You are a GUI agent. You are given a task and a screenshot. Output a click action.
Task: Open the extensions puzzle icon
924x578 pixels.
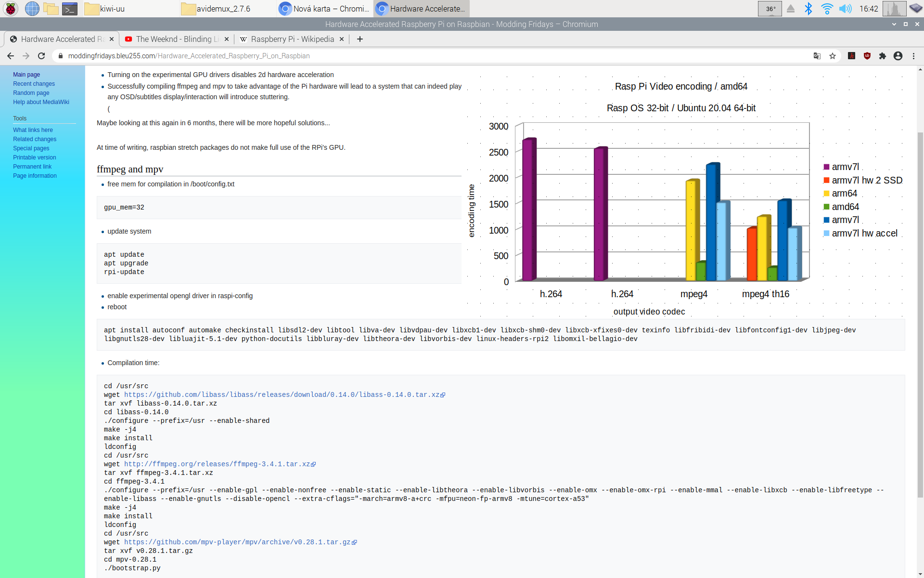click(x=883, y=56)
